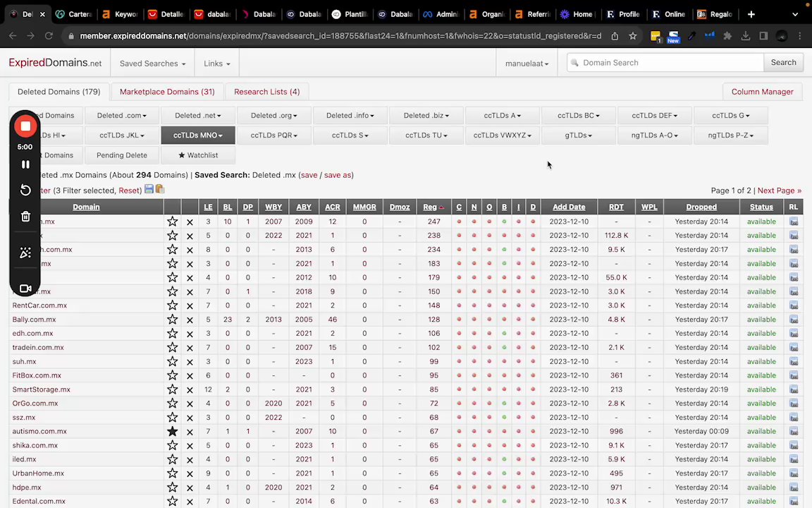Focus the Domain Search input field

tap(665, 62)
